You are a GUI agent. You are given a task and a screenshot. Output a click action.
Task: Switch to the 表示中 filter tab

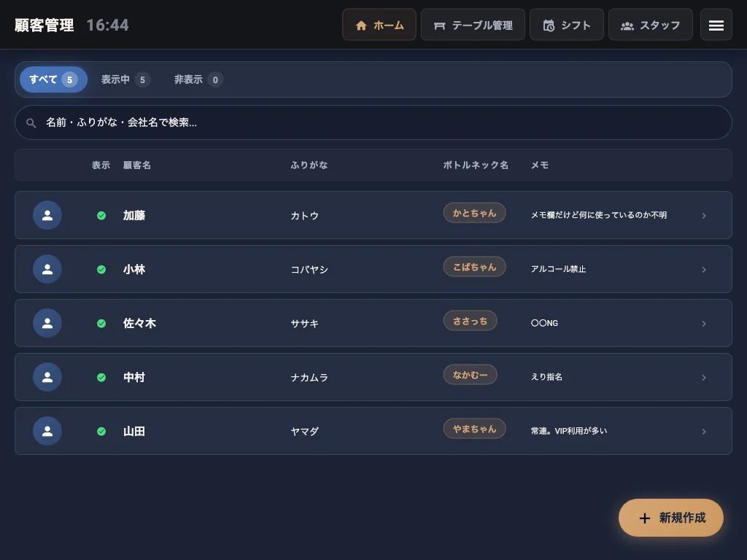tap(125, 79)
